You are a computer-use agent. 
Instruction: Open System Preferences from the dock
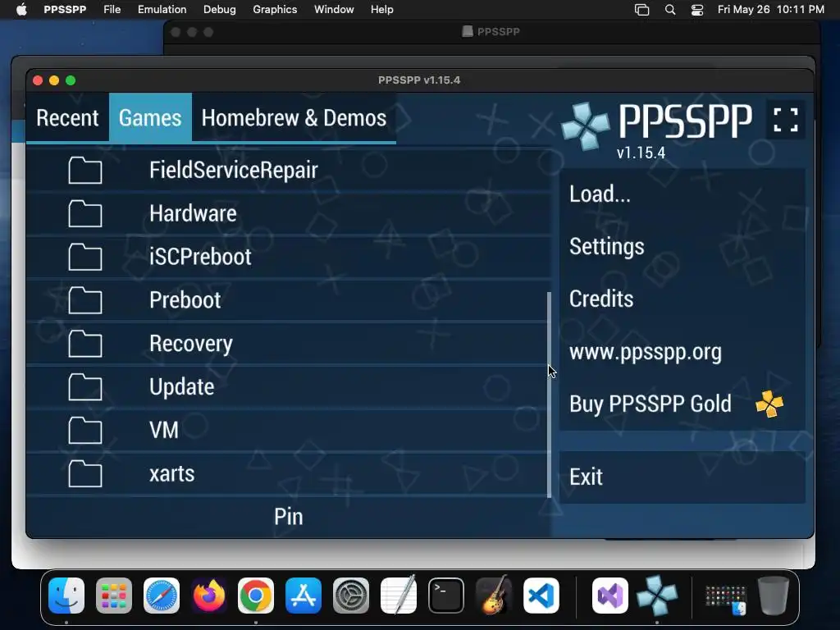351,596
